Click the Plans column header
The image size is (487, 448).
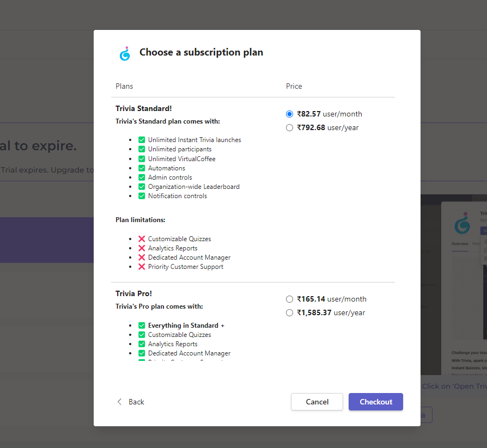[124, 86]
